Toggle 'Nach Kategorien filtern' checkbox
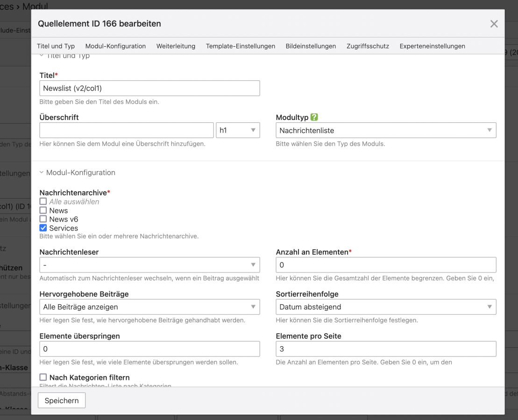518x420 pixels. tap(43, 377)
